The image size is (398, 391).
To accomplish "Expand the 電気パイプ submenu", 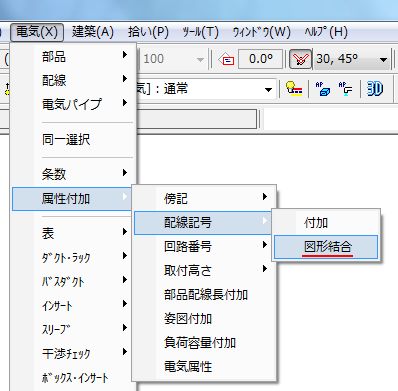I will 74,104.
